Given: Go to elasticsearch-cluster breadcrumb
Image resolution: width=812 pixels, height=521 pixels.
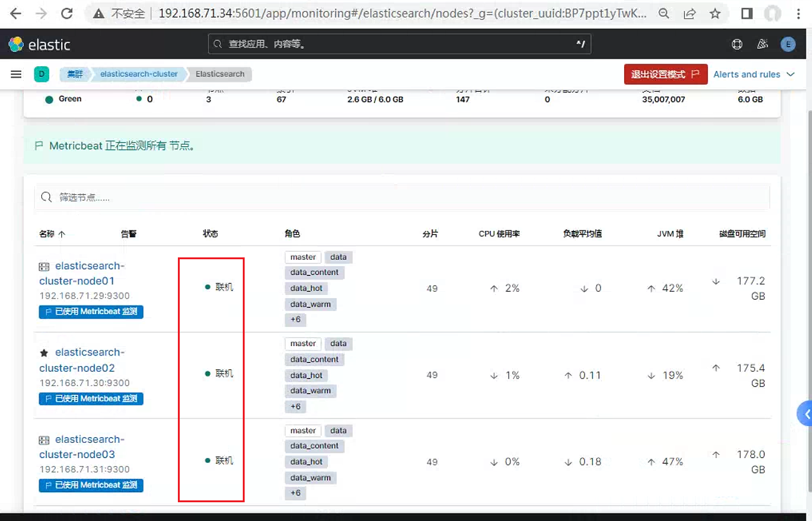Looking at the screenshot, I should 139,74.
